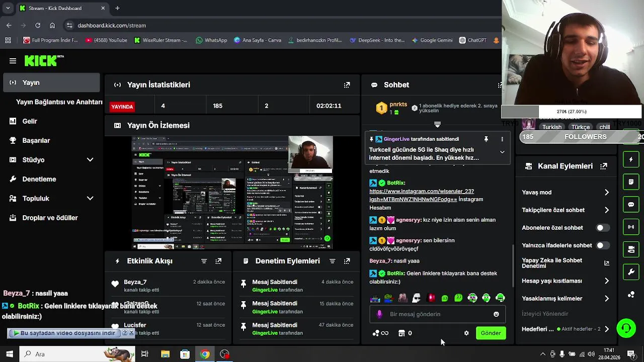Open the Instagram link in chat

(422, 196)
